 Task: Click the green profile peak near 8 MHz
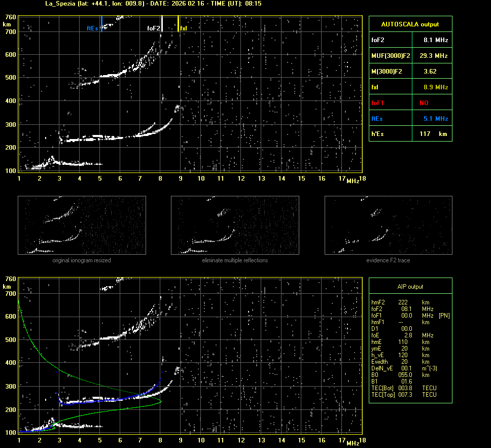pos(160,401)
